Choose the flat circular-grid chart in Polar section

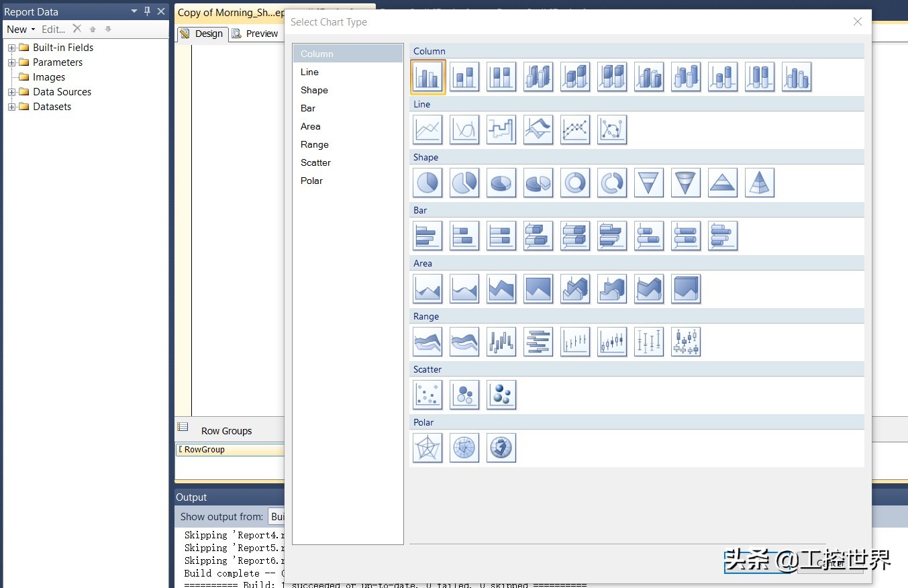coord(464,448)
